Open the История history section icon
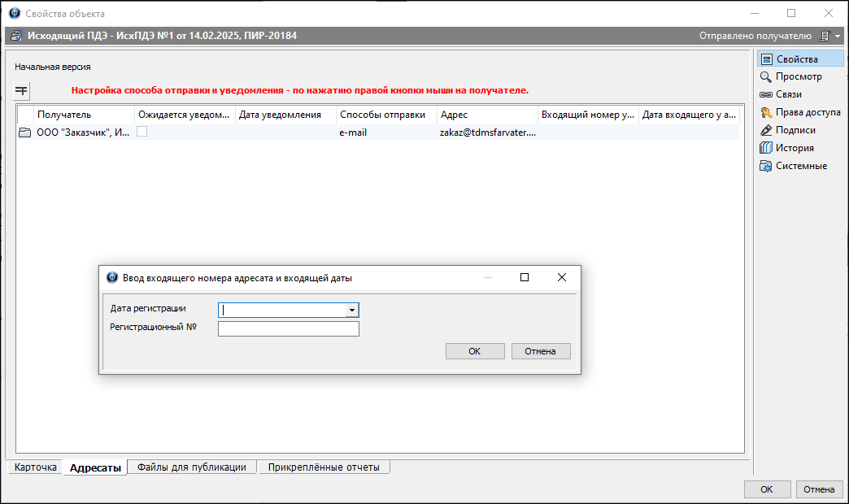 coord(766,148)
